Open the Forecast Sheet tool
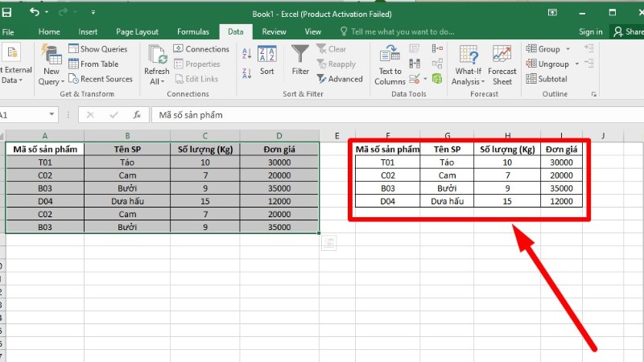The width and height of the screenshot is (644, 362). pyautogui.click(x=502, y=63)
